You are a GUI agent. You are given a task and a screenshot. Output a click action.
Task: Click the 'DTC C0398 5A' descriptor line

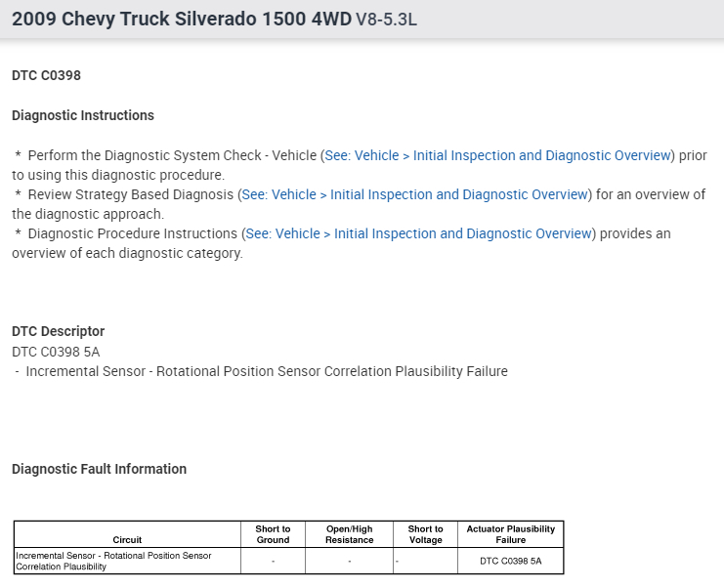click(56, 352)
